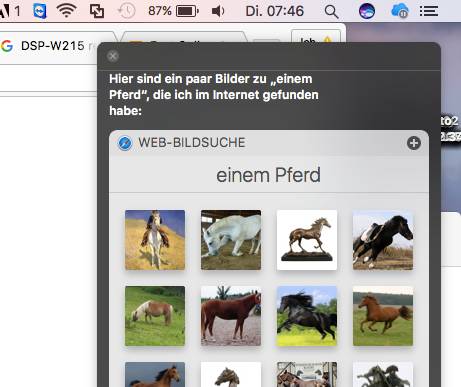
Task: Open the dark horse statue group thumbnail
Action: point(383,374)
